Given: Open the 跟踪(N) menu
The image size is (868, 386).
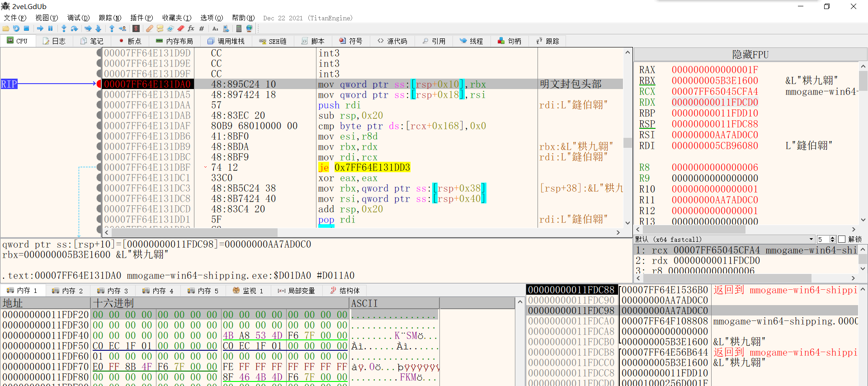Looking at the screenshot, I should pos(110,18).
